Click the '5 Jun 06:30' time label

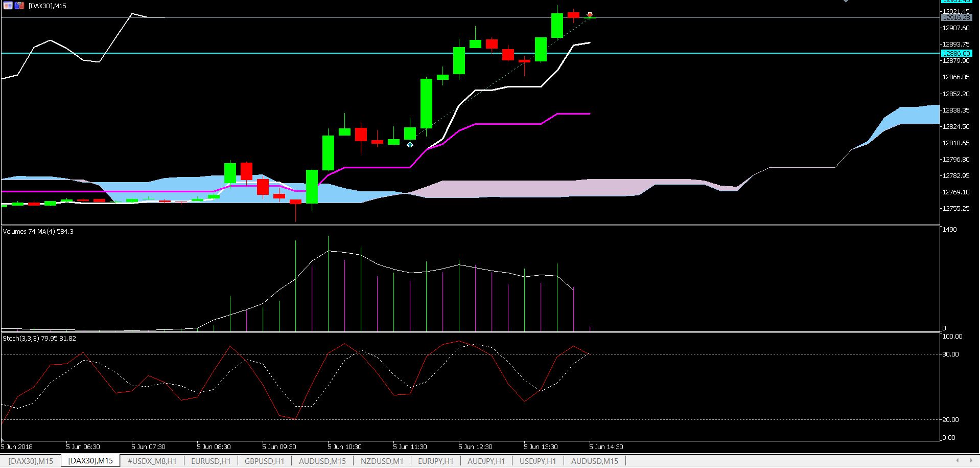[x=83, y=447]
